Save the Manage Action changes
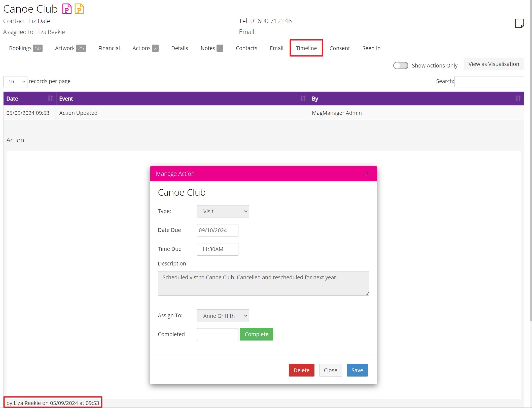The height and width of the screenshot is (408, 532). click(357, 370)
